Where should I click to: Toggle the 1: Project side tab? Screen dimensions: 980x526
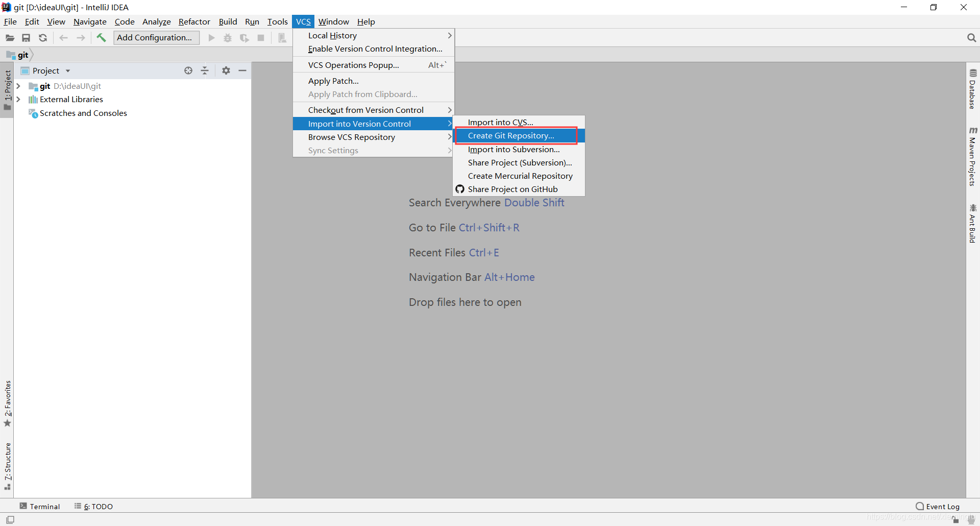pos(7,90)
